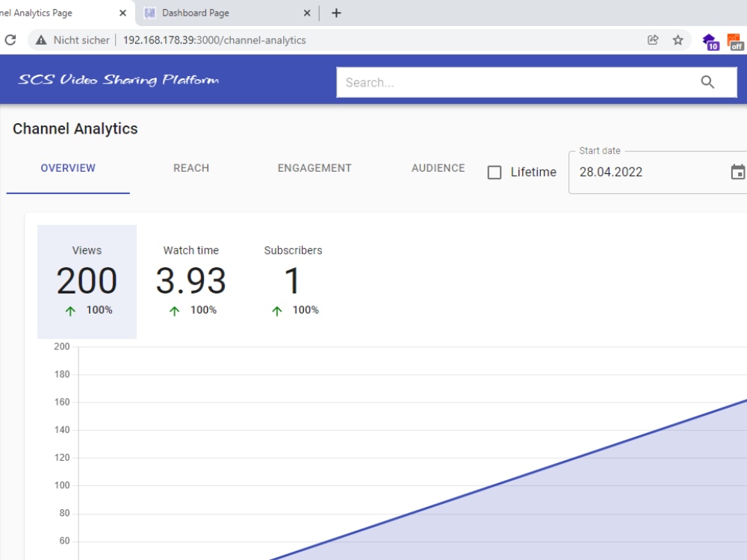Select the Subscribers metric card
This screenshot has height=560, width=747.
pos(293,282)
